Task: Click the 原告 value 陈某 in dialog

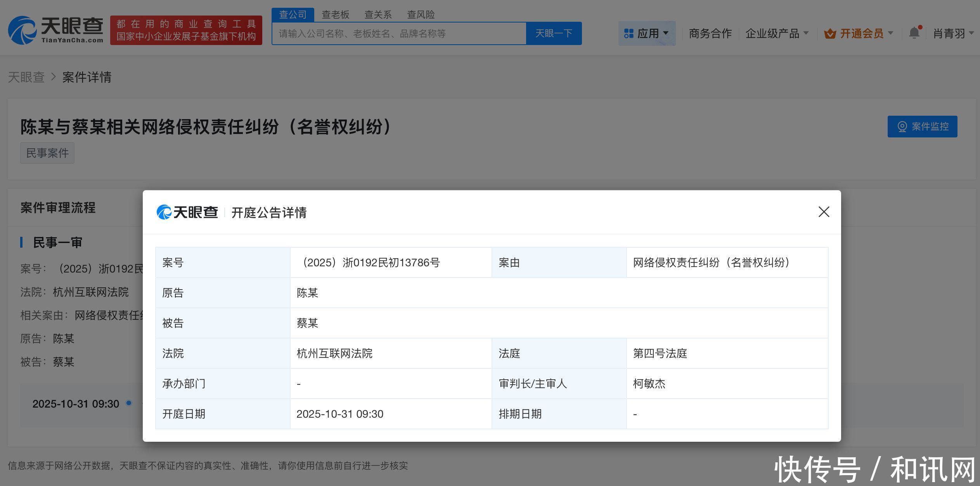Action: [x=307, y=293]
